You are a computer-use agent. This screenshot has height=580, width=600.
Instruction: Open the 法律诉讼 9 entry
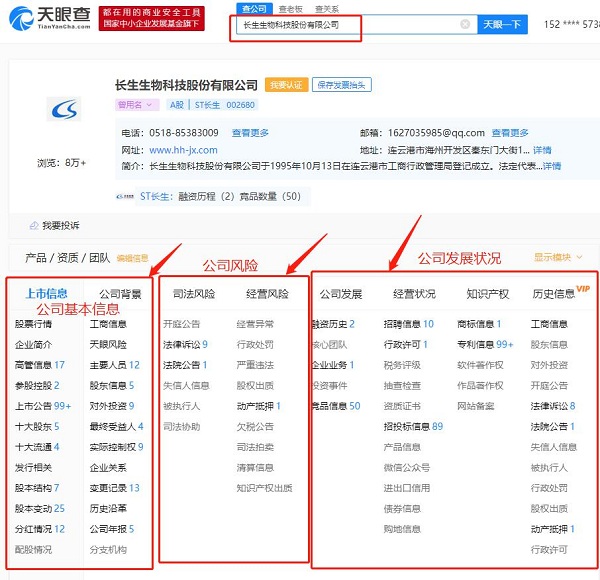[185, 344]
